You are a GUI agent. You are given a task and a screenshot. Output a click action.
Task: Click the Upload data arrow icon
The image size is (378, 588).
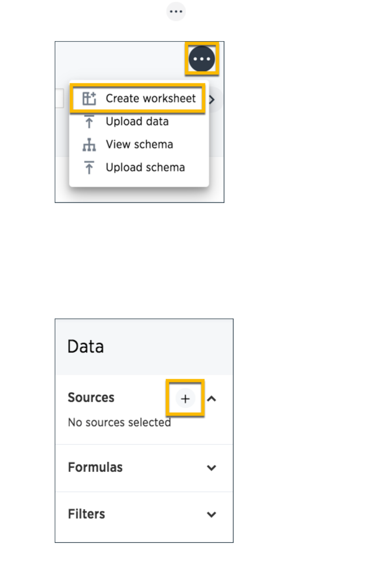pos(89,122)
